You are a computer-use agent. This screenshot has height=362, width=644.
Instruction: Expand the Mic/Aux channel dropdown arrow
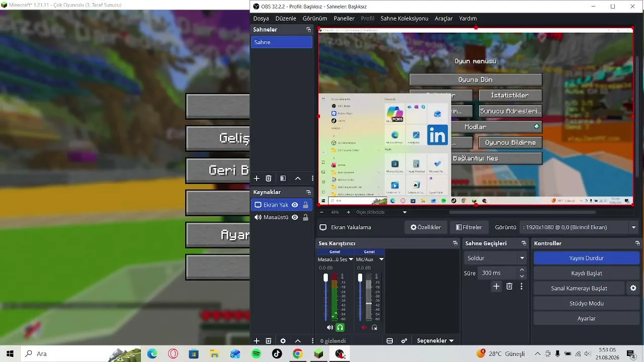pos(381,259)
